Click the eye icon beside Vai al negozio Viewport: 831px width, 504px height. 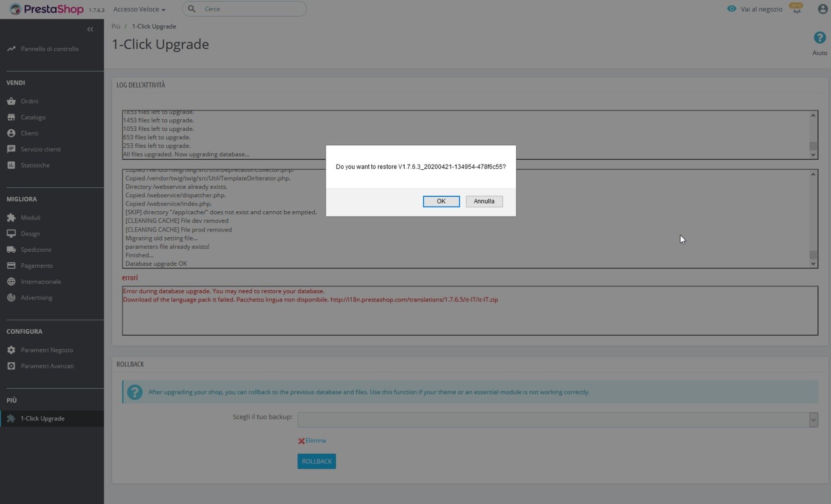point(732,9)
